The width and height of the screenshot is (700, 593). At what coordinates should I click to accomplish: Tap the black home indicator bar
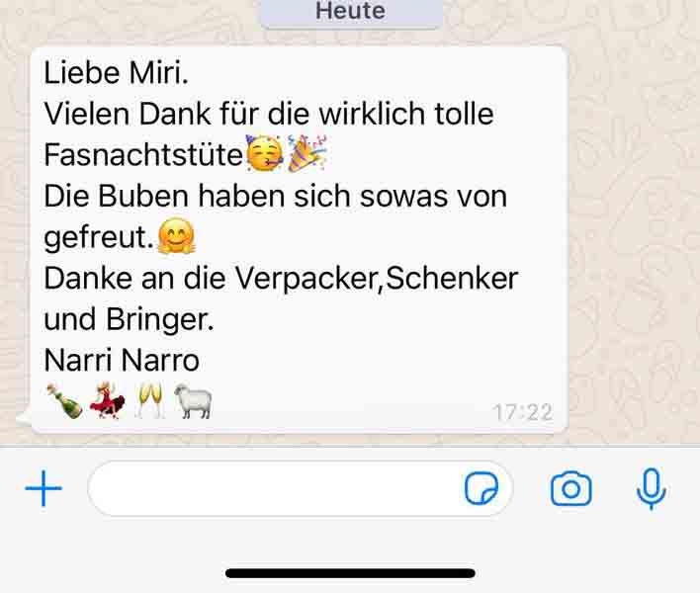pyautogui.click(x=350, y=573)
